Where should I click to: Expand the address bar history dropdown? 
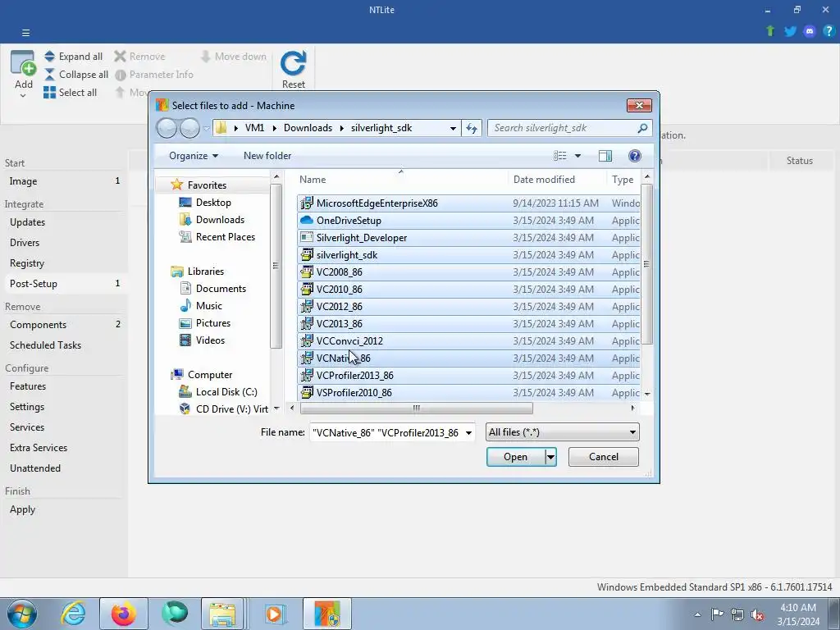pyautogui.click(x=453, y=128)
